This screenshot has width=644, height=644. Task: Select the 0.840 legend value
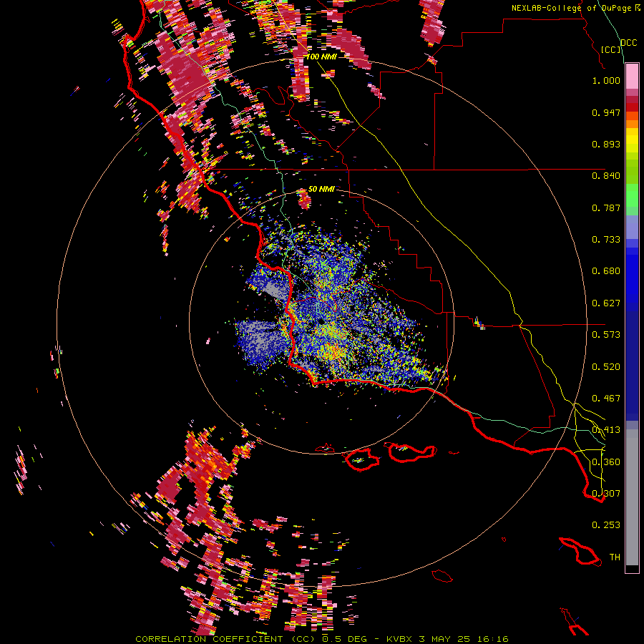(x=606, y=176)
